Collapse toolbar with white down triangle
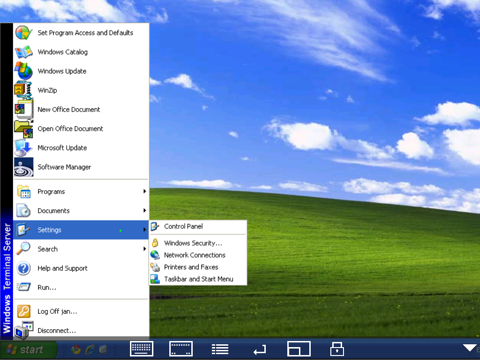Viewport: 480px width, 360px height. [x=470, y=348]
